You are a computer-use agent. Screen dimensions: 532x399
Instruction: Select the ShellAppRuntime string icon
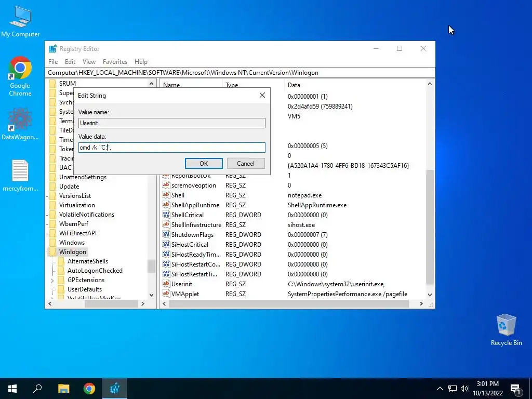point(166,205)
